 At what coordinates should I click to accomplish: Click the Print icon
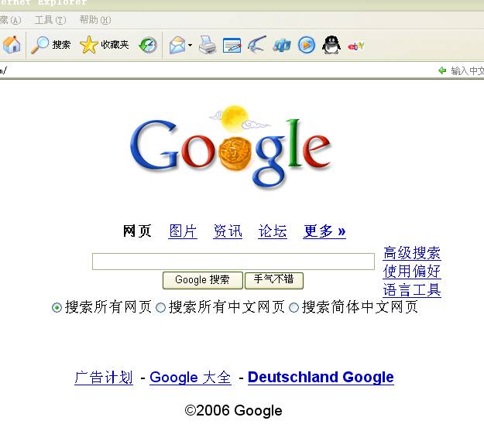pos(208,46)
